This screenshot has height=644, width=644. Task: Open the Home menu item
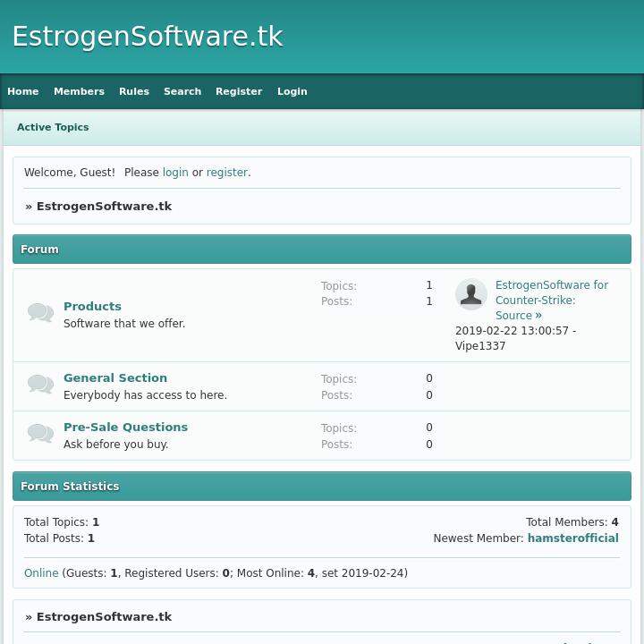[23, 91]
